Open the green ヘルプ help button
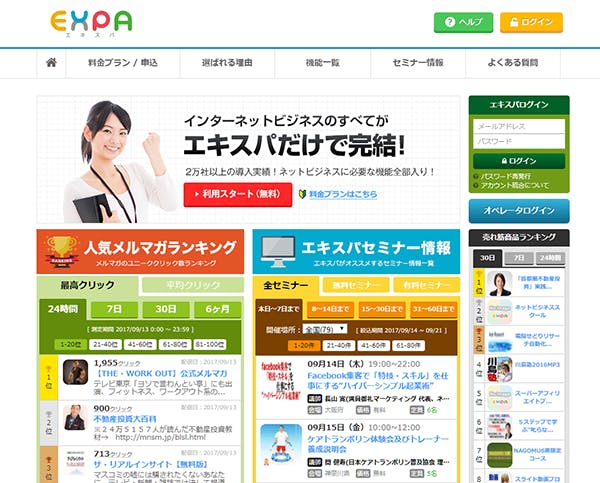The image size is (600, 483). (463, 22)
